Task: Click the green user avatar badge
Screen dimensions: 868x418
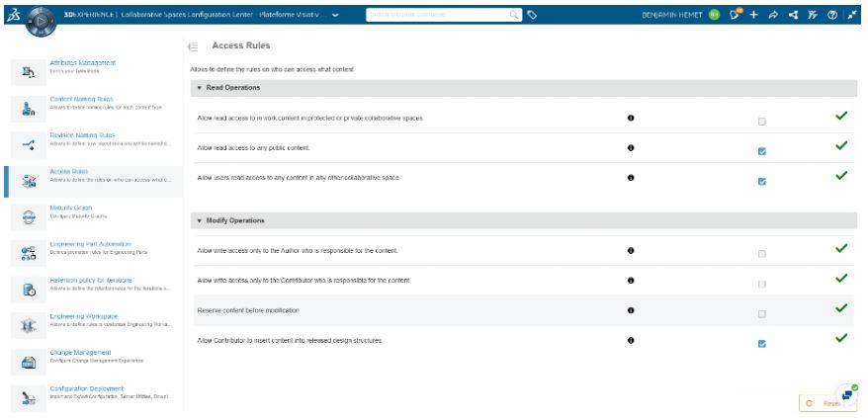Action: click(715, 15)
